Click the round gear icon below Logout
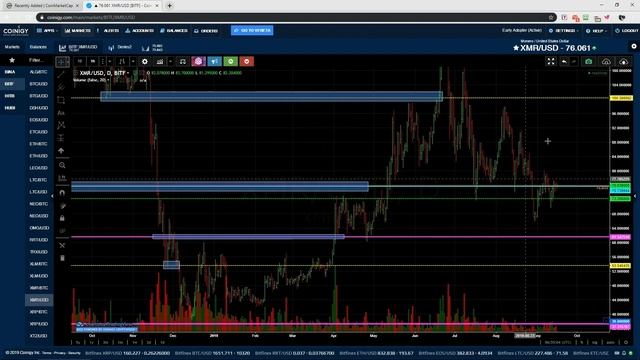This screenshot has width=640, height=360. click(x=634, y=47)
